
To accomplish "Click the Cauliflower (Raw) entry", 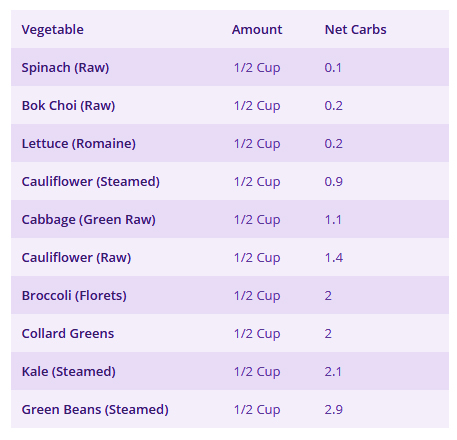I will (76, 258).
